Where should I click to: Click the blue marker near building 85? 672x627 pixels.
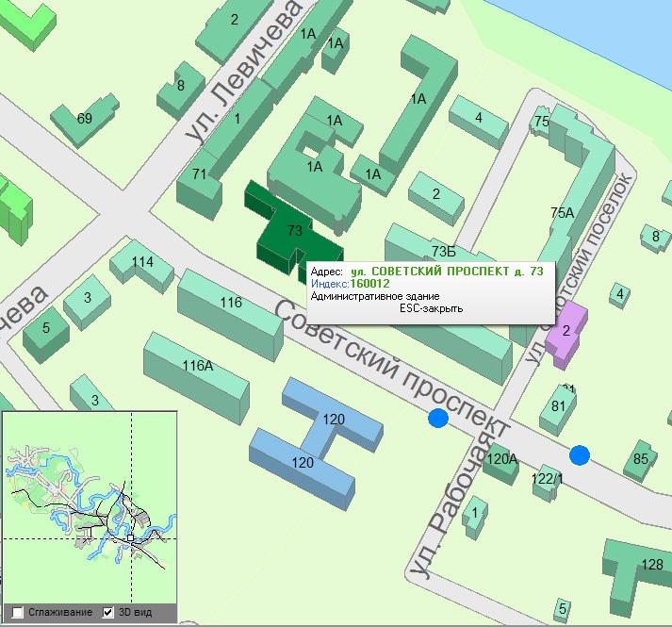click(580, 455)
